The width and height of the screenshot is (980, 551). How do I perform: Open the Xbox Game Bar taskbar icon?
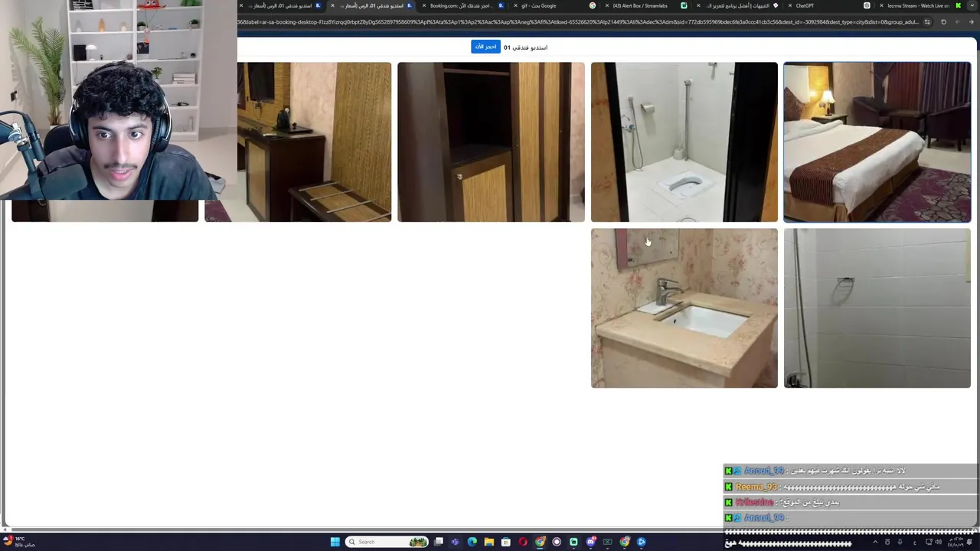pyautogui.click(x=607, y=542)
